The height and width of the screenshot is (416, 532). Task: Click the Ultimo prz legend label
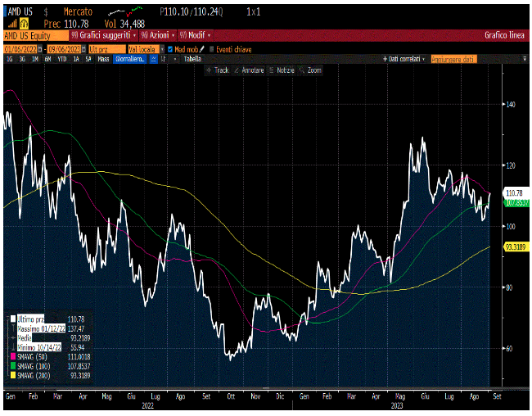[30, 319]
